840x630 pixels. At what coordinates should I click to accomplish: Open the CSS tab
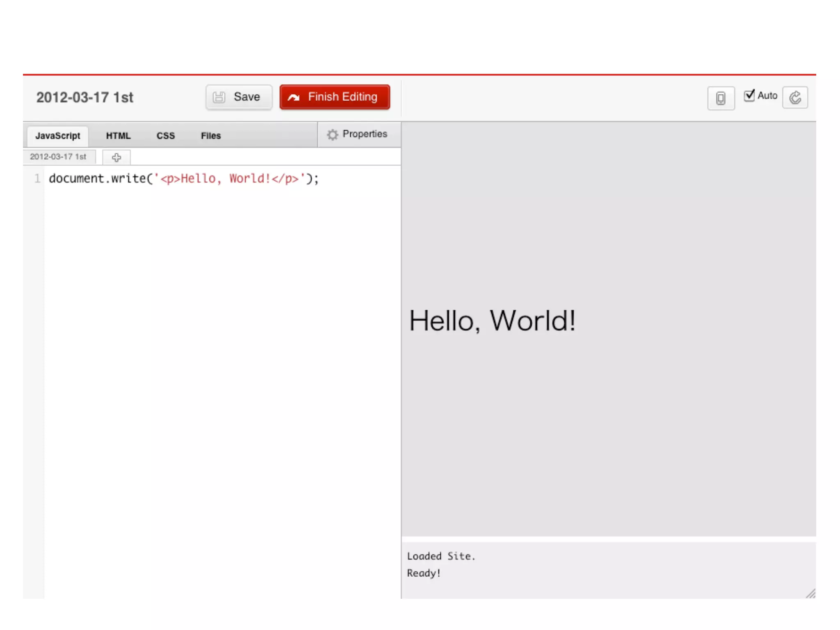point(166,136)
